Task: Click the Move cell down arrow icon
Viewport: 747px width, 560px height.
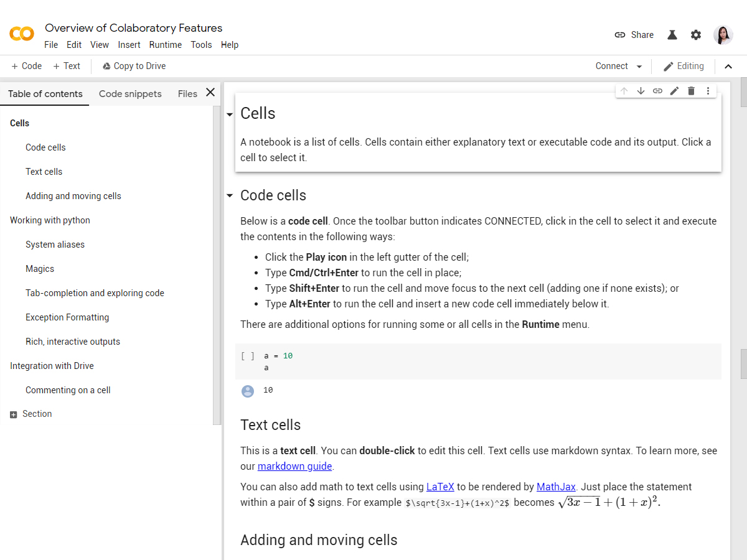Action: click(641, 90)
